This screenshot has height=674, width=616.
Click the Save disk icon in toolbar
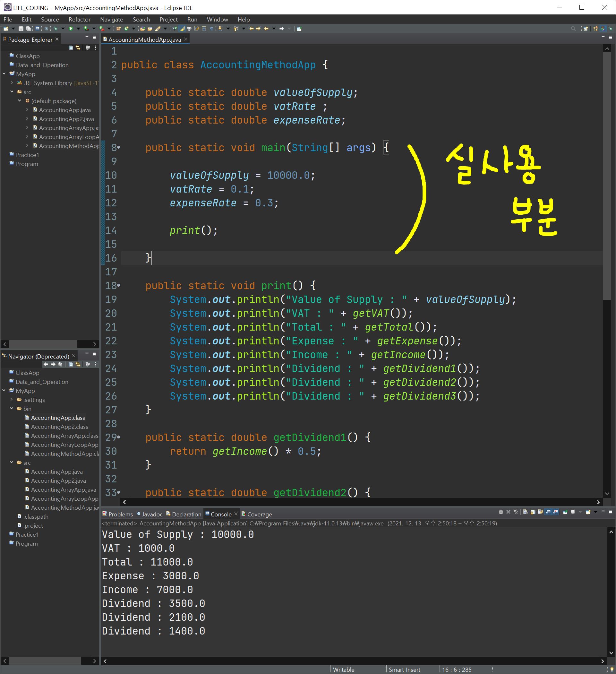pyautogui.click(x=21, y=29)
